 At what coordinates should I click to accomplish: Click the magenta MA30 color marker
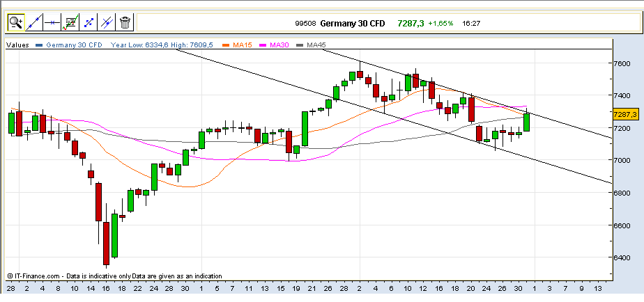(x=263, y=45)
